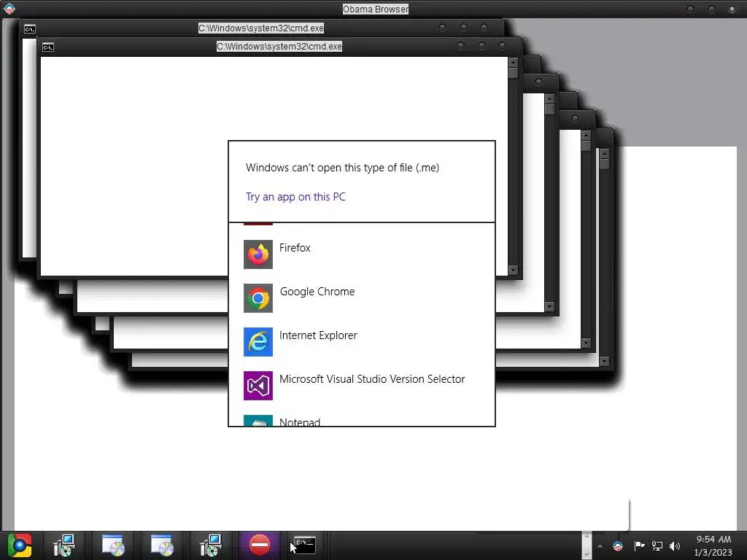Click the taskbar row scroll-down arrow

[x=587, y=554]
